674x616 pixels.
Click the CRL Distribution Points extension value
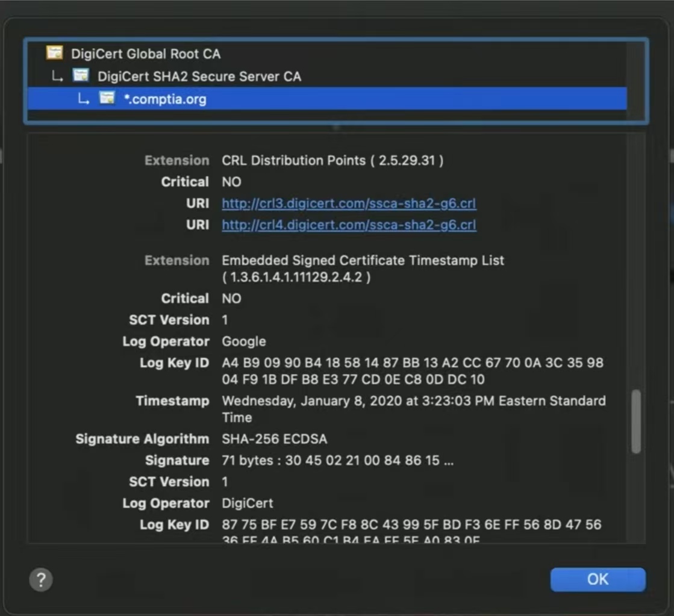[332, 160]
